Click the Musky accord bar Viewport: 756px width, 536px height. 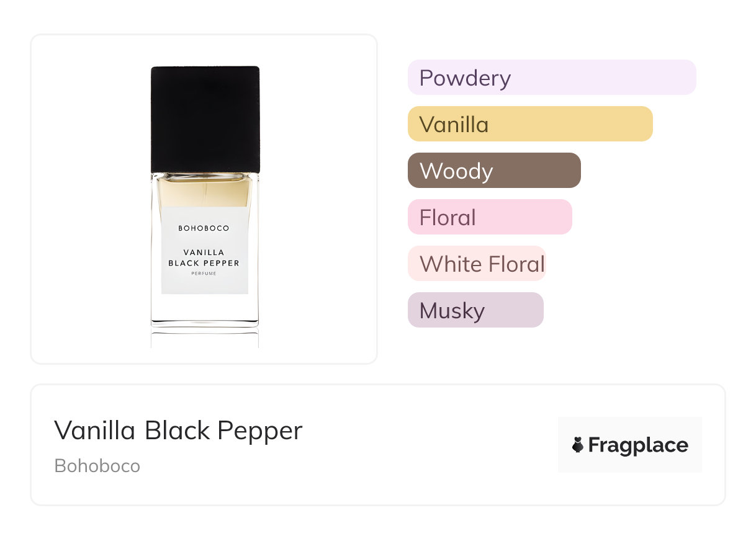tap(475, 310)
